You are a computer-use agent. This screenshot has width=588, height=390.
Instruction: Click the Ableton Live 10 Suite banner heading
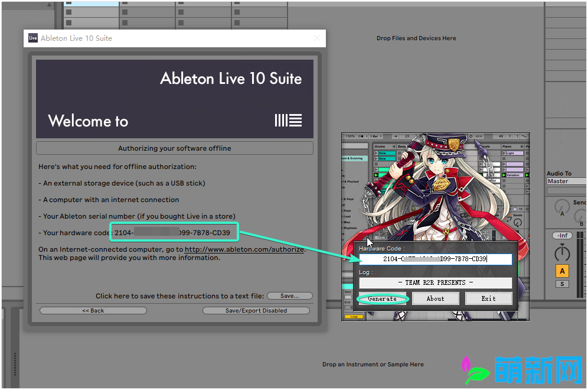231,79
